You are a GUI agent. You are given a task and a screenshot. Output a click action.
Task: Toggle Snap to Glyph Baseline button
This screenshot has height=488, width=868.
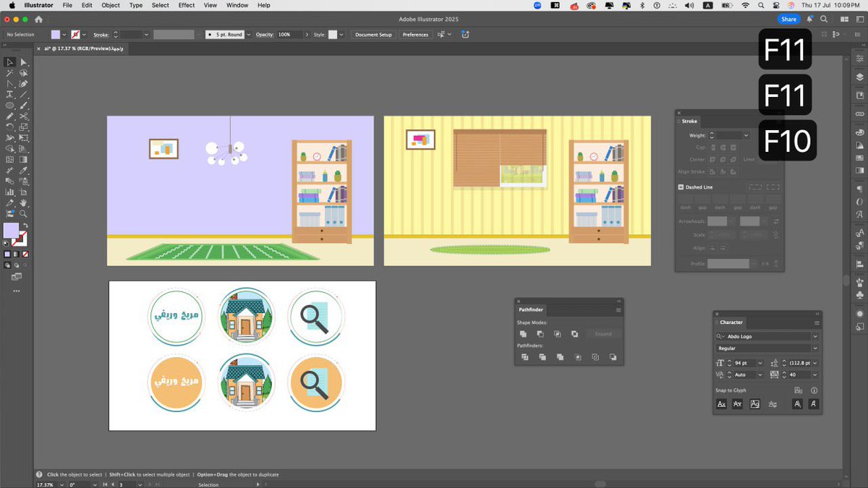click(721, 404)
